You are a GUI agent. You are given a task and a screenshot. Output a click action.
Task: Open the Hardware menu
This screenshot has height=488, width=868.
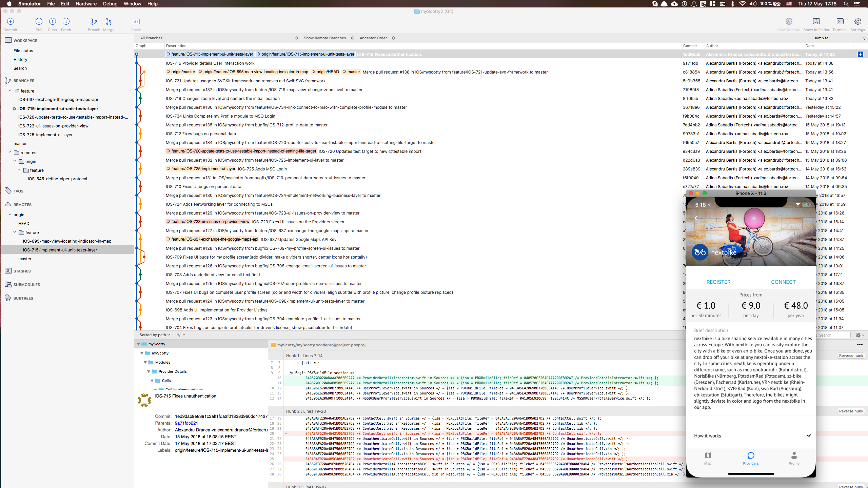tap(86, 4)
